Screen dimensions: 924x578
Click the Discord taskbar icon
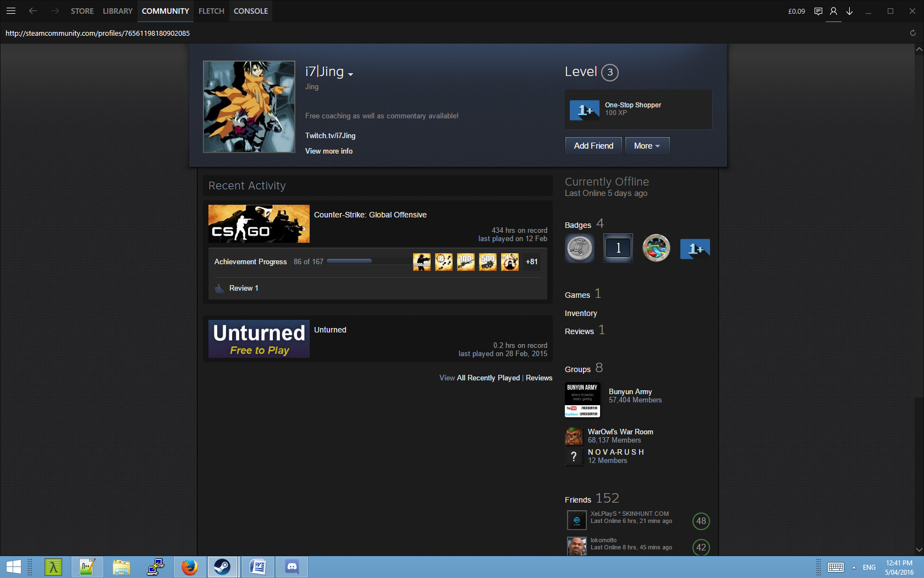[292, 566]
